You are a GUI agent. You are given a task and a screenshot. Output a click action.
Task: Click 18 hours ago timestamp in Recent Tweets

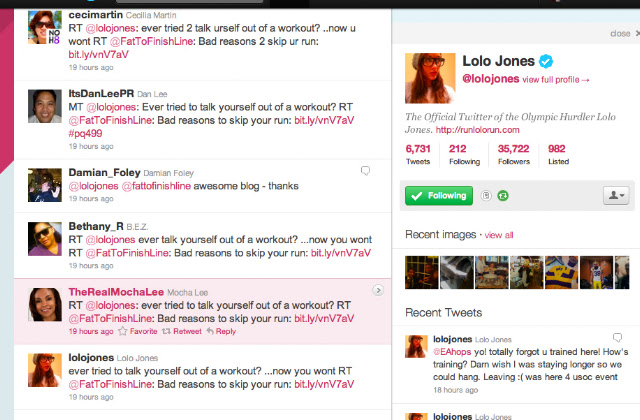(x=456, y=390)
